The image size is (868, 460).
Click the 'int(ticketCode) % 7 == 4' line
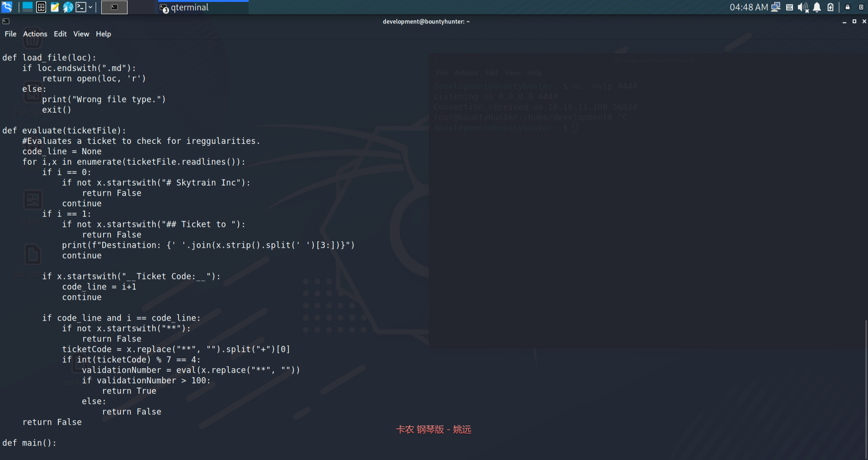[x=131, y=360]
